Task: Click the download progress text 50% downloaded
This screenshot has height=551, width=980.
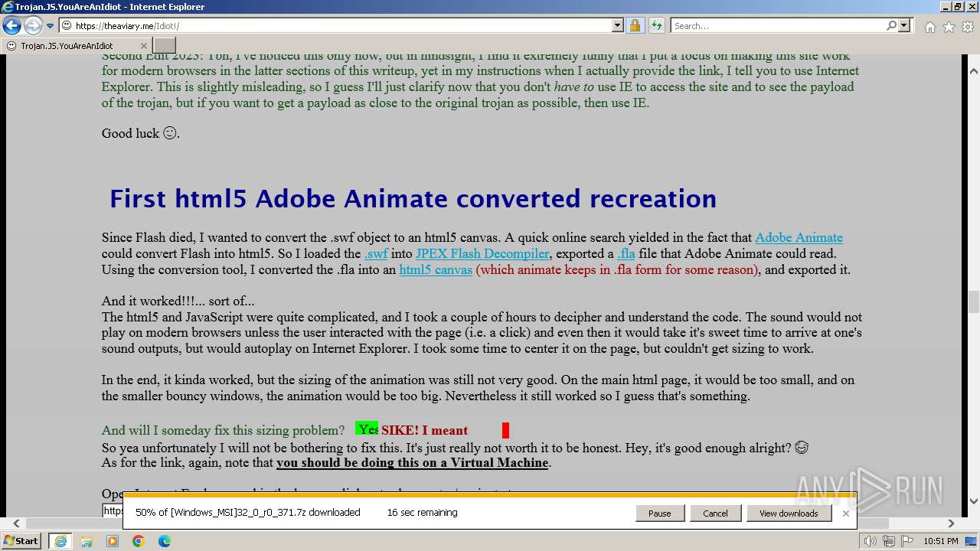Action: point(248,513)
